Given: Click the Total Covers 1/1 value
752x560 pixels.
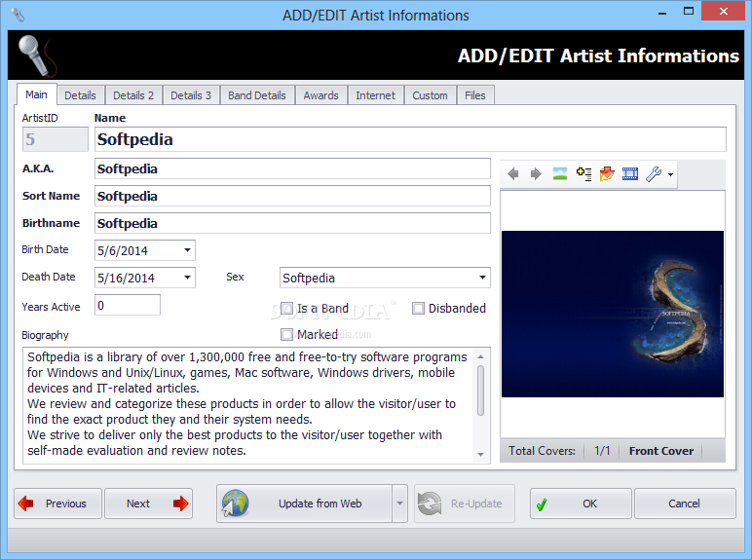Looking at the screenshot, I should (602, 451).
